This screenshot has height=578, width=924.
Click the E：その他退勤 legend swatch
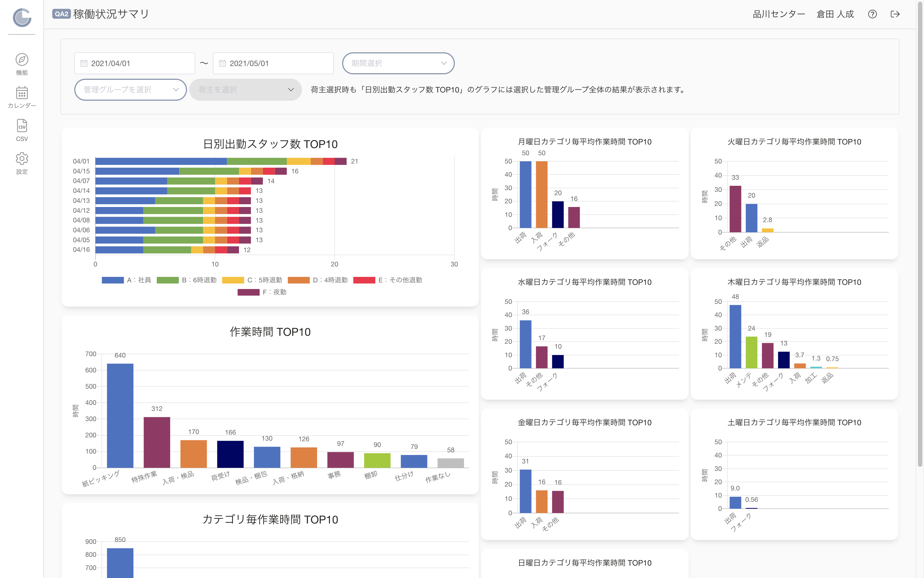(x=364, y=280)
